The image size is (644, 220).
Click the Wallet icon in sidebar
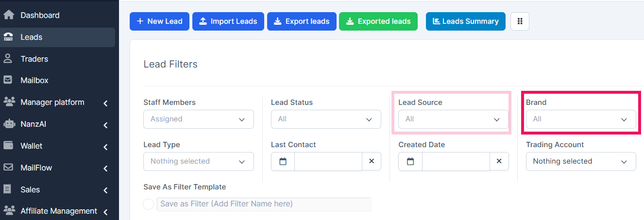point(8,146)
